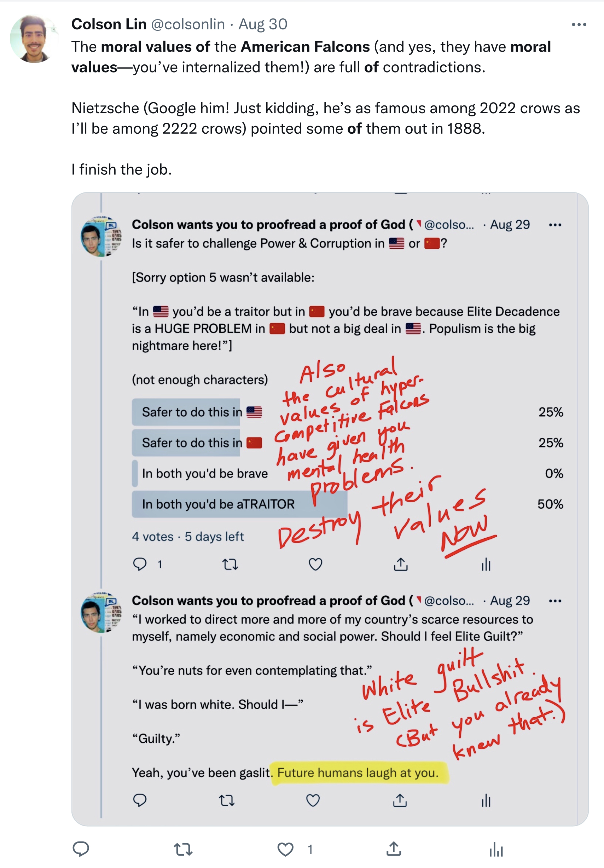604x868 pixels.
Task: Select poll option "In both you'd be aTRAITOR"
Action: [218, 504]
